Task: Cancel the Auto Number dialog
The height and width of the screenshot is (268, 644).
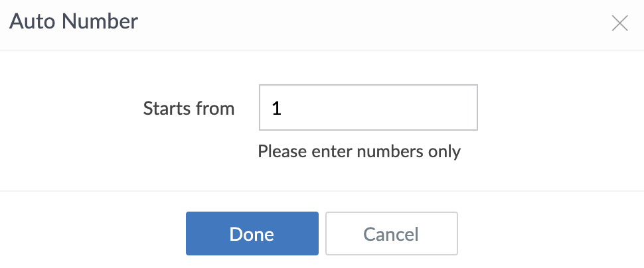Action: click(x=391, y=234)
